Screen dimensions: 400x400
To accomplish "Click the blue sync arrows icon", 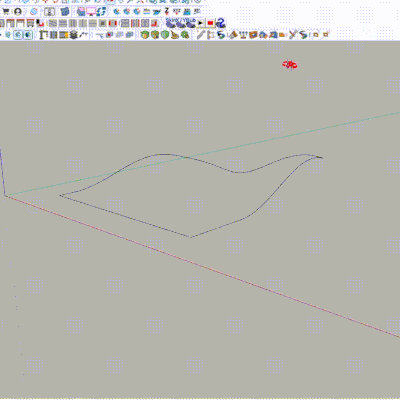I will click(101, 12).
